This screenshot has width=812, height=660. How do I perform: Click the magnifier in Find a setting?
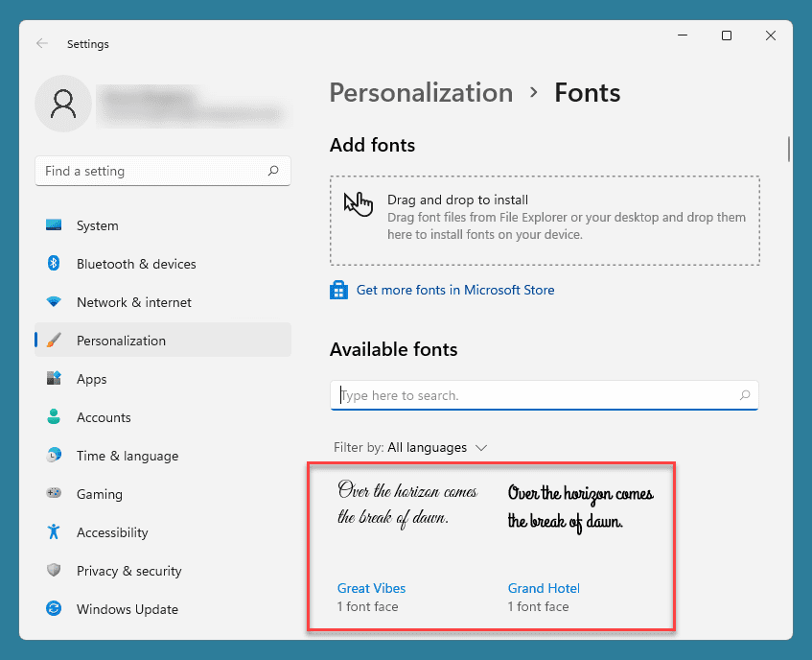pos(273,171)
